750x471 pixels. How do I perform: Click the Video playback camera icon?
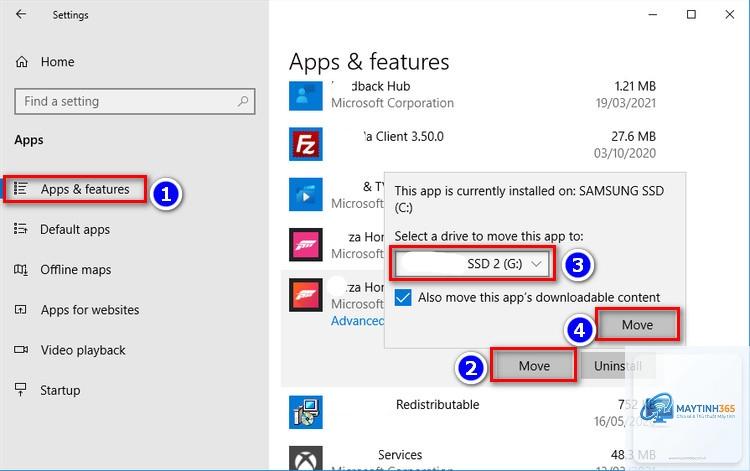(21, 350)
